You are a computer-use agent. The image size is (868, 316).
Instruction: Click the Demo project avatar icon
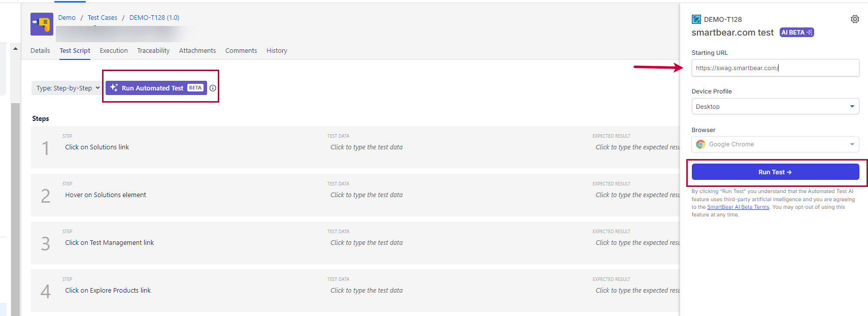42,24
